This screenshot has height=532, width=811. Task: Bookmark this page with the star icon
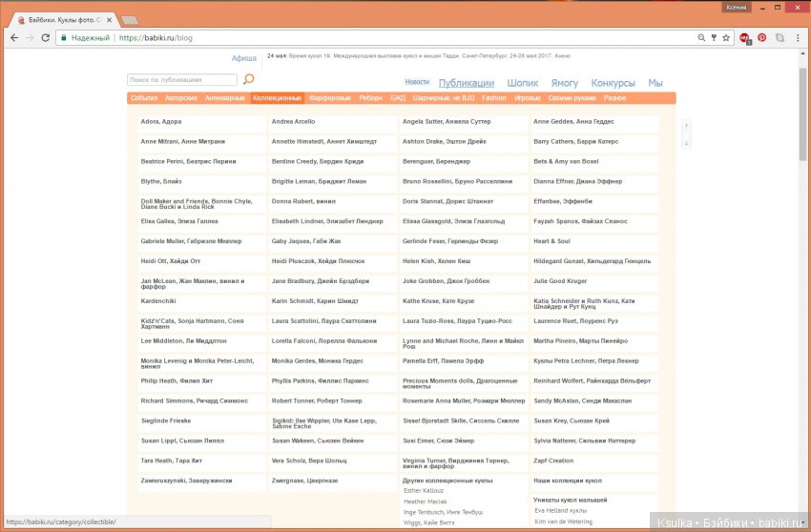click(727, 38)
